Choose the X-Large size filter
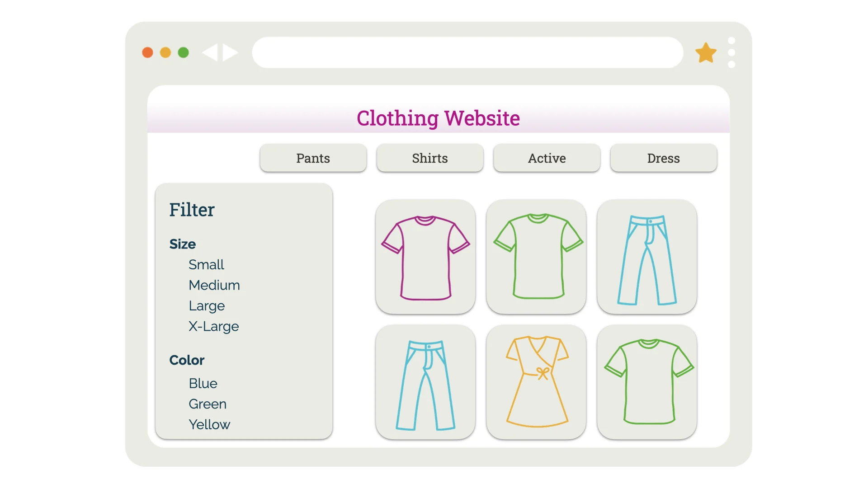The image size is (868, 488). coord(214,326)
